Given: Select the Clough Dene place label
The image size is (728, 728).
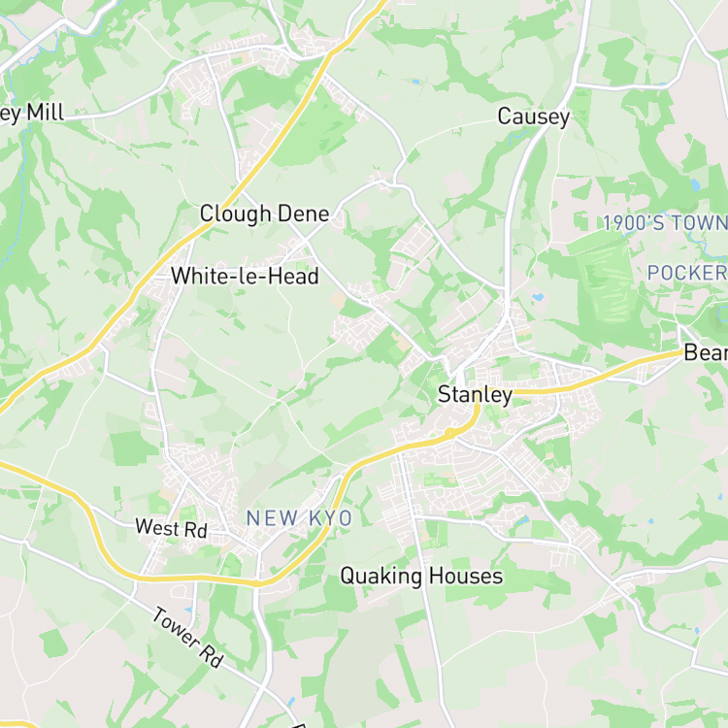Looking at the screenshot, I should (x=264, y=214).
